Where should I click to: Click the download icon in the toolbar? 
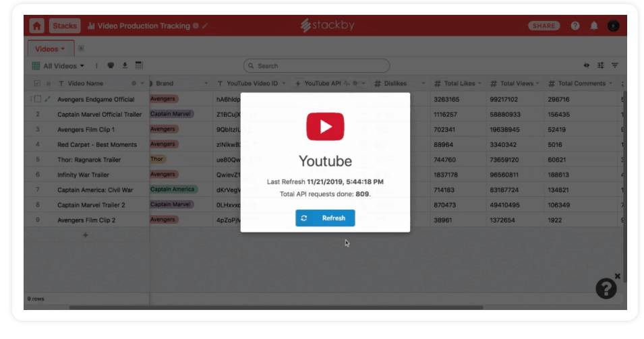pyautogui.click(x=125, y=65)
